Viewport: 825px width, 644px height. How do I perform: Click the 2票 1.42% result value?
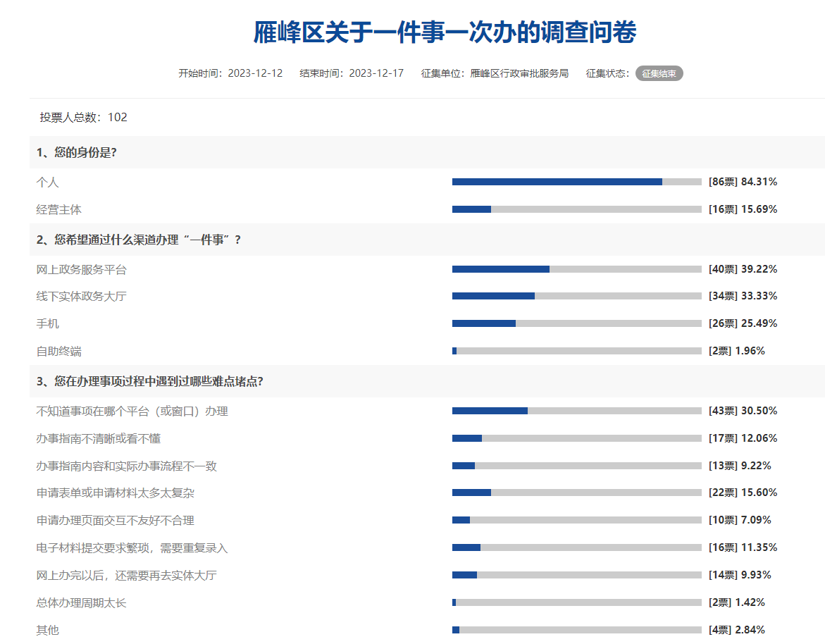coord(737,602)
